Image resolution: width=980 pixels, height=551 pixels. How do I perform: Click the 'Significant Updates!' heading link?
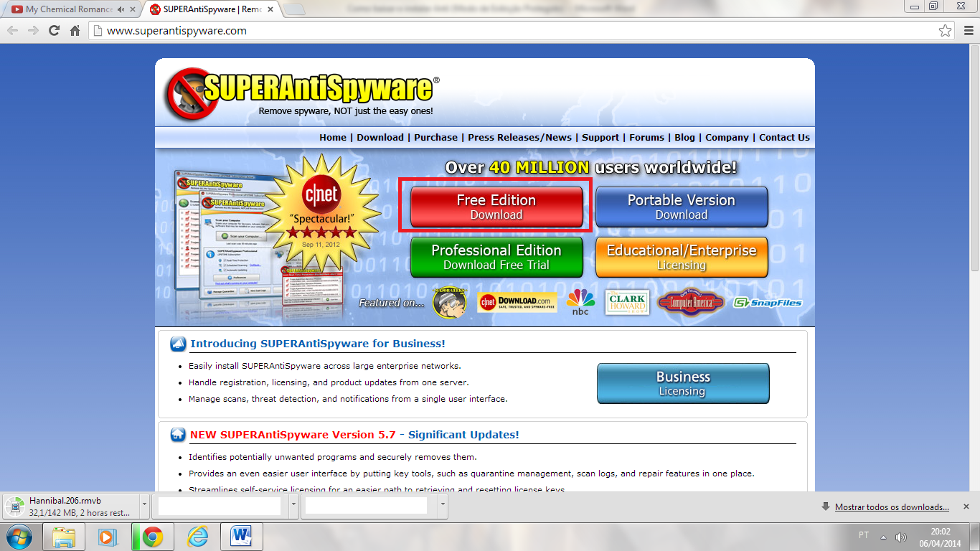pos(463,435)
